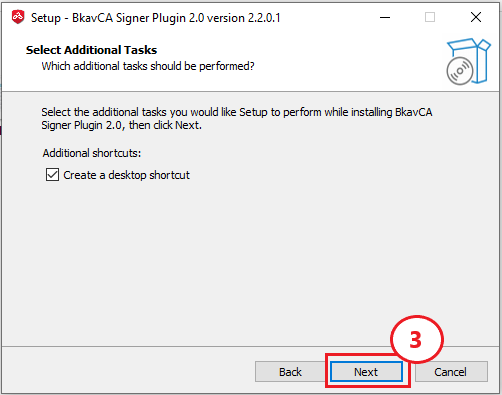Click the 'Select Additional Tasks' heading

(91, 50)
